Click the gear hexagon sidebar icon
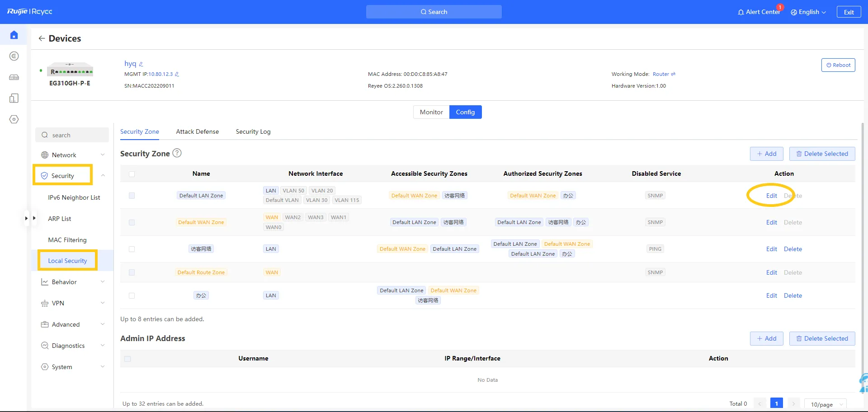 [14, 119]
